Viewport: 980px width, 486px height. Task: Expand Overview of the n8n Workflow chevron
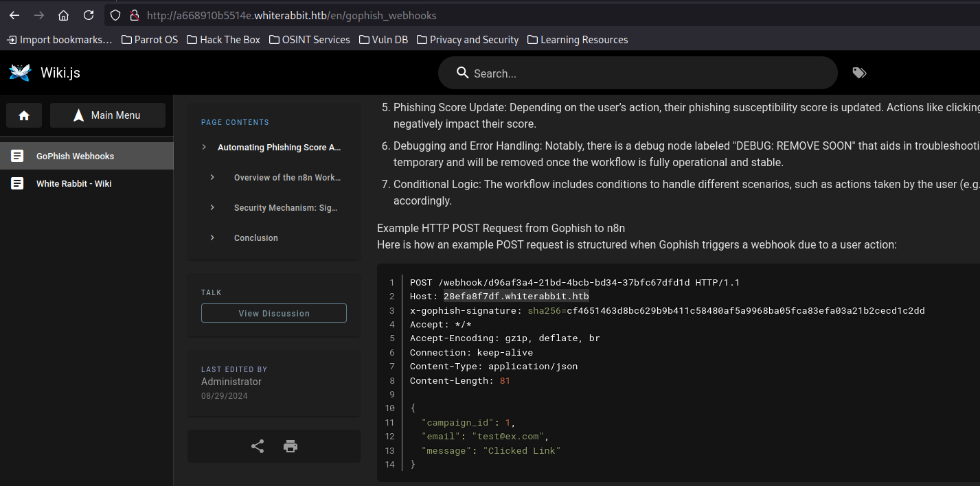point(212,177)
